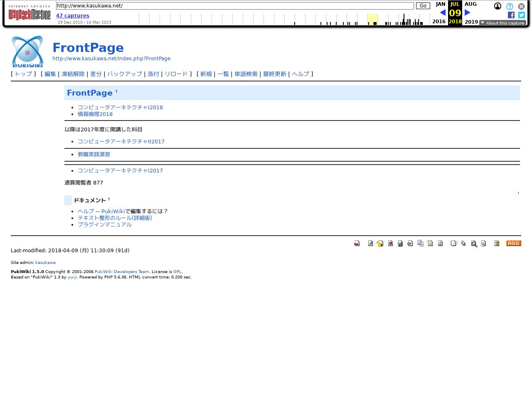This screenshot has height=399, width=532.
Task: Open the 編集 menu item
Action: tap(50, 74)
